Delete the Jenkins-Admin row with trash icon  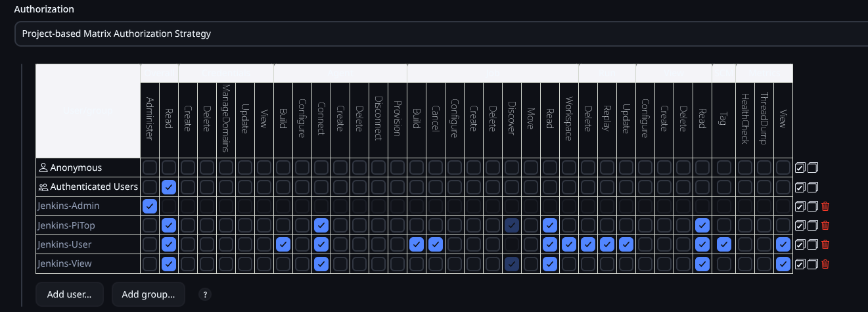coord(825,206)
